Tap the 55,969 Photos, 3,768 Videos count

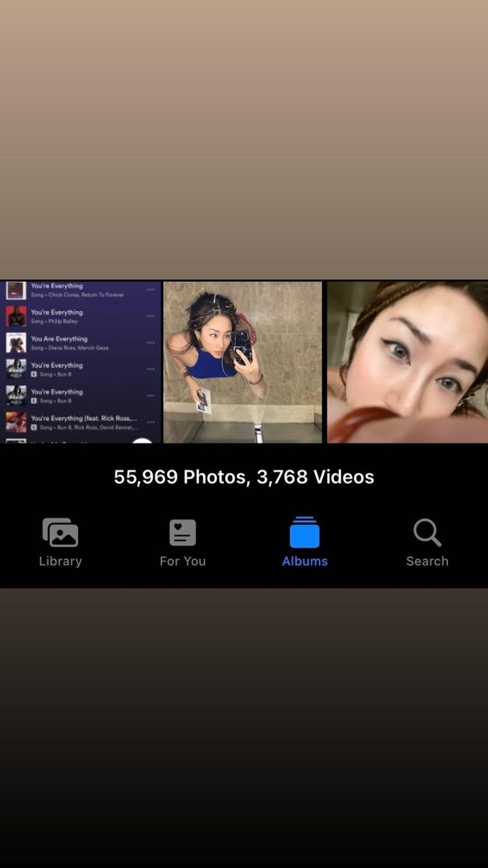point(244,477)
